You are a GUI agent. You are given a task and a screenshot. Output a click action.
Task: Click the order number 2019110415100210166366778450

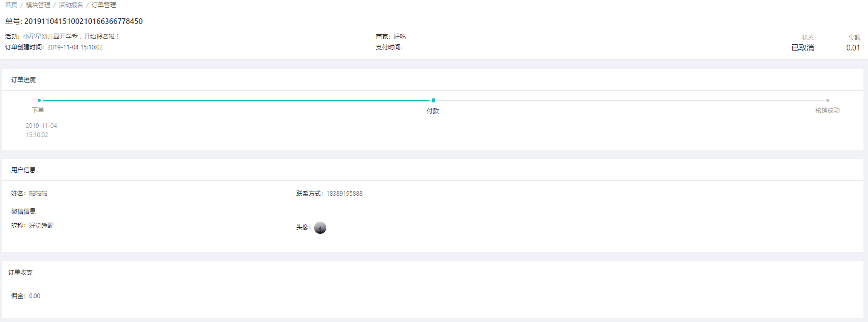click(83, 21)
